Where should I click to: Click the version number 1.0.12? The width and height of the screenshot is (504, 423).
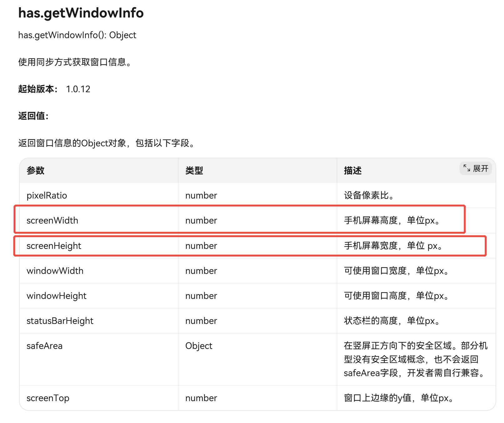(78, 89)
